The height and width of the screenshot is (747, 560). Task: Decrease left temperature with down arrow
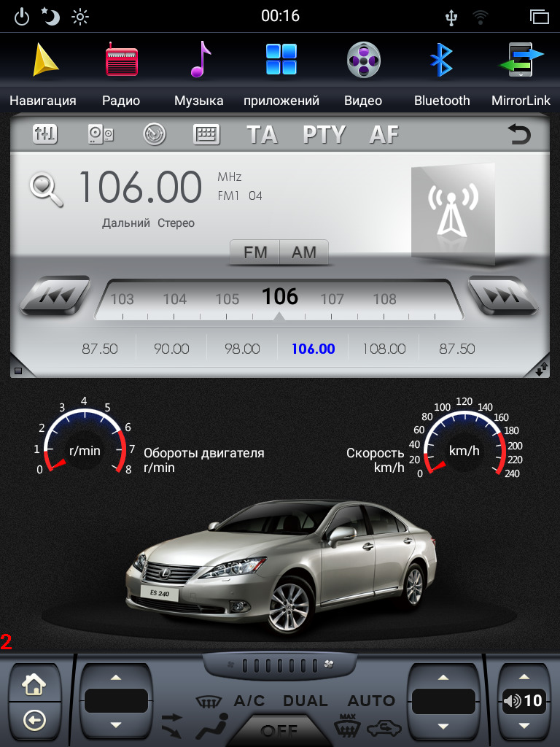(116, 725)
